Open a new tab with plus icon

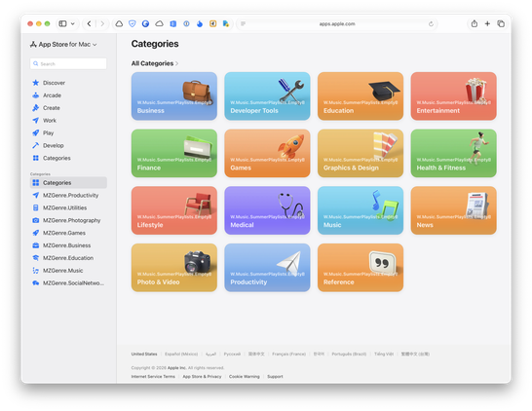487,23
